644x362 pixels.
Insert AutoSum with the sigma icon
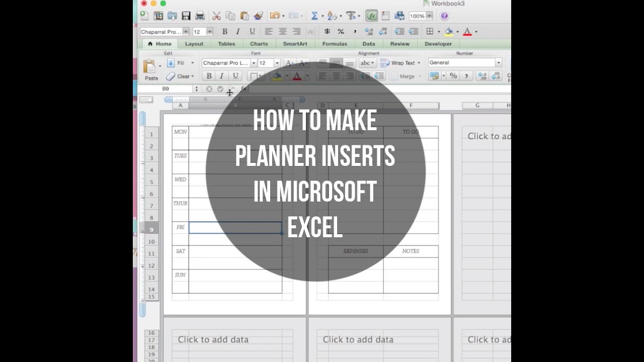314,16
